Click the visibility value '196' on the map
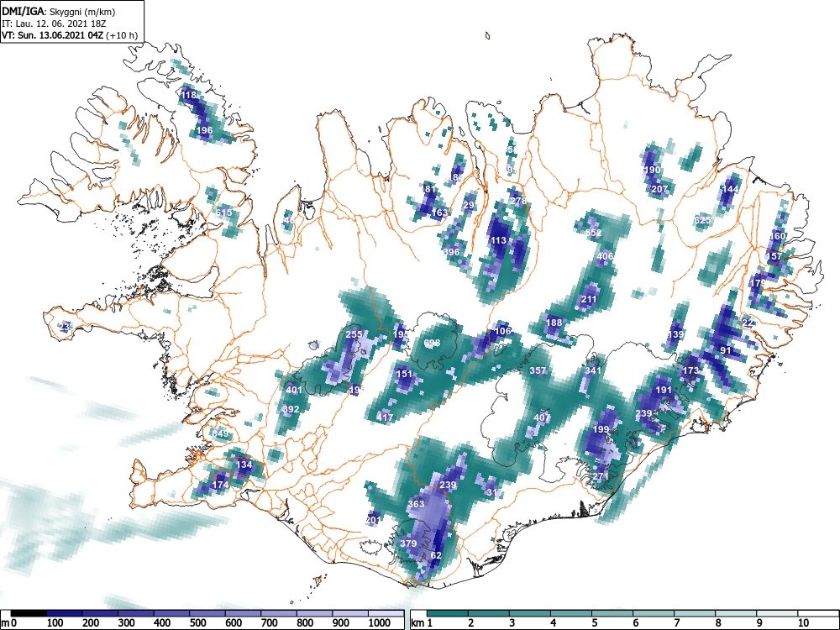This screenshot has width=840, height=630. click(x=205, y=130)
